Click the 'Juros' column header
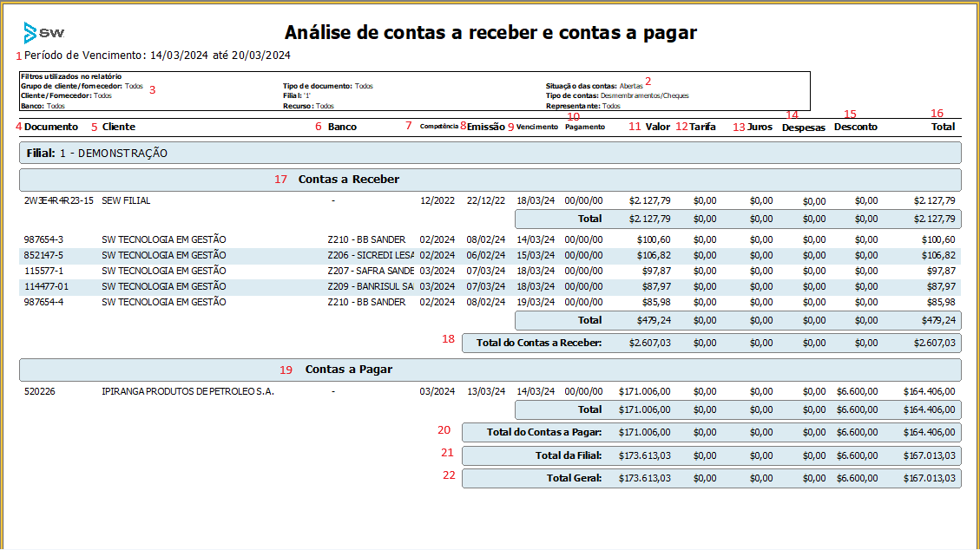980x550 pixels. click(x=760, y=127)
